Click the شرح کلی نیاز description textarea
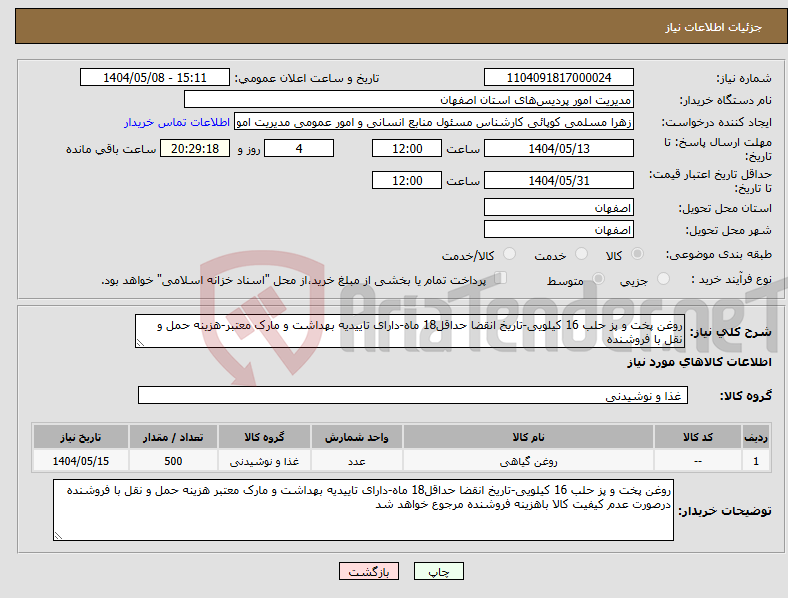 (x=410, y=331)
